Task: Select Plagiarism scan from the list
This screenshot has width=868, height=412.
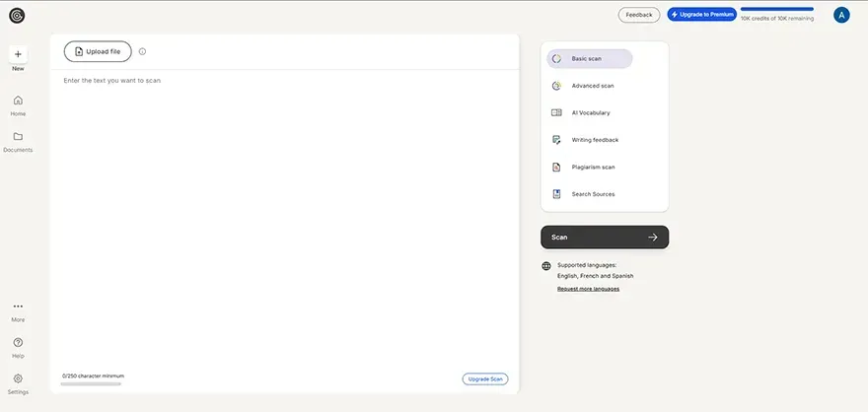Action: coord(592,168)
